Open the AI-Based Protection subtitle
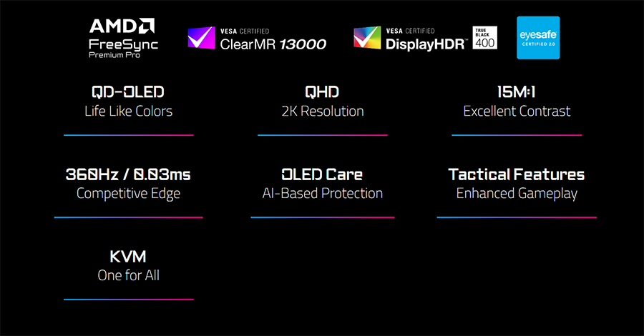The height and width of the screenshot is (336, 644). click(x=322, y=194)
